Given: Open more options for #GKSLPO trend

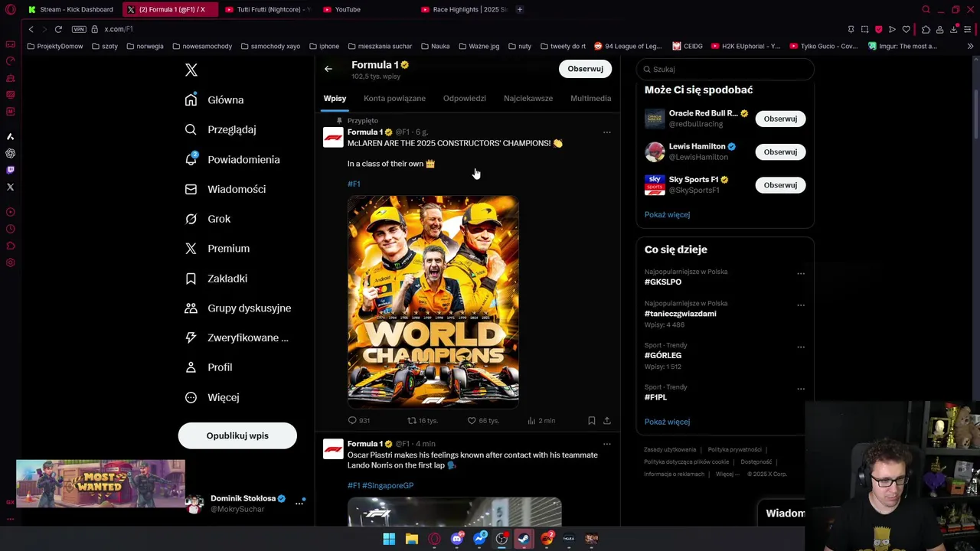Looking at the screenshot, I should tap(801, 273).
